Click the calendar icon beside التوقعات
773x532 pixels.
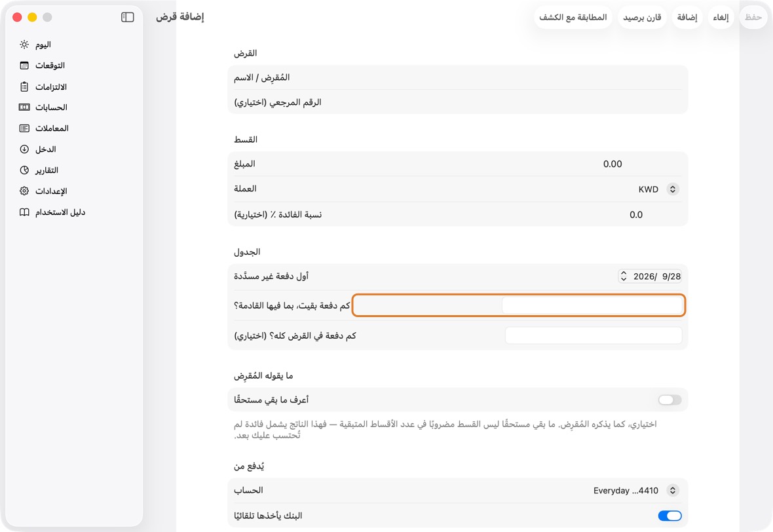point(24,66)
